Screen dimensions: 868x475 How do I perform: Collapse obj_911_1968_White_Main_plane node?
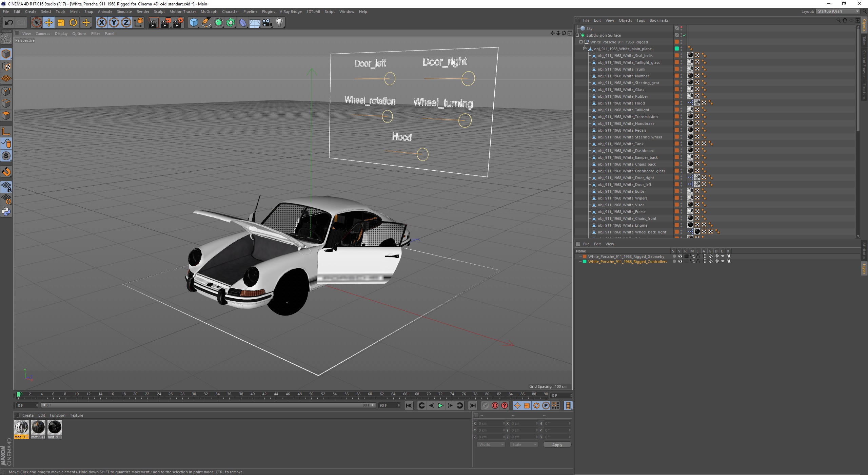pyautogui.click(x=585, y=49)
